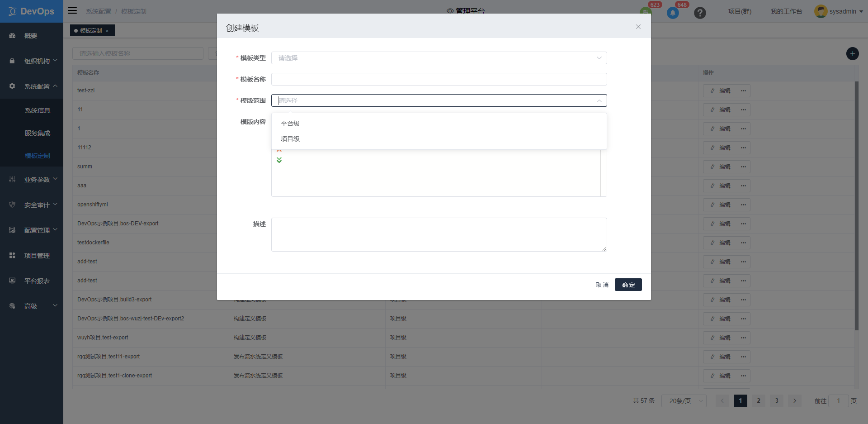
Task: Open the blue bell alerts with badge 648
Action: (673, 13)
